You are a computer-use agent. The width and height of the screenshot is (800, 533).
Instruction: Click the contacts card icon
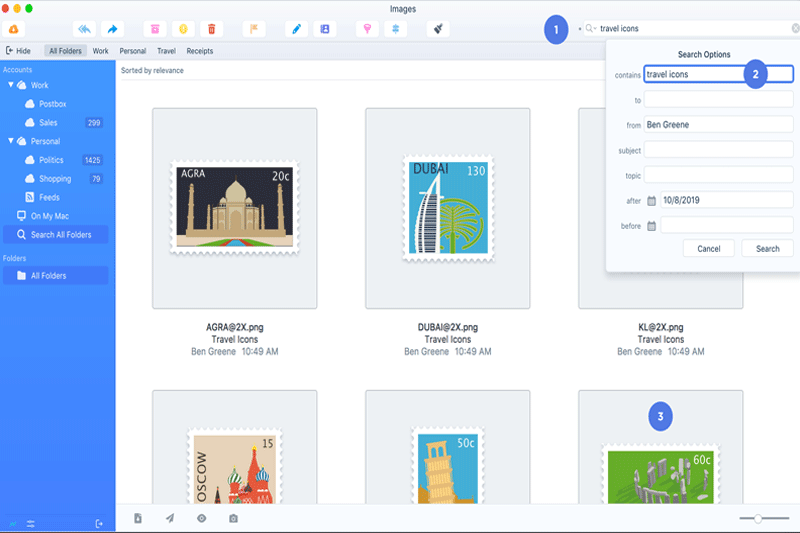324,29
